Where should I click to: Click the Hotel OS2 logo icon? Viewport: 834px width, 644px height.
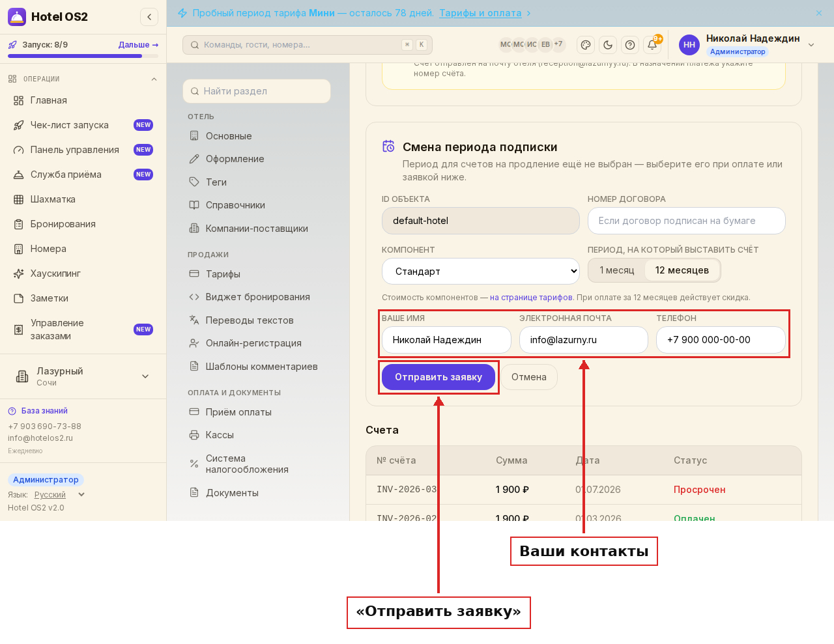tap(17, 17)
